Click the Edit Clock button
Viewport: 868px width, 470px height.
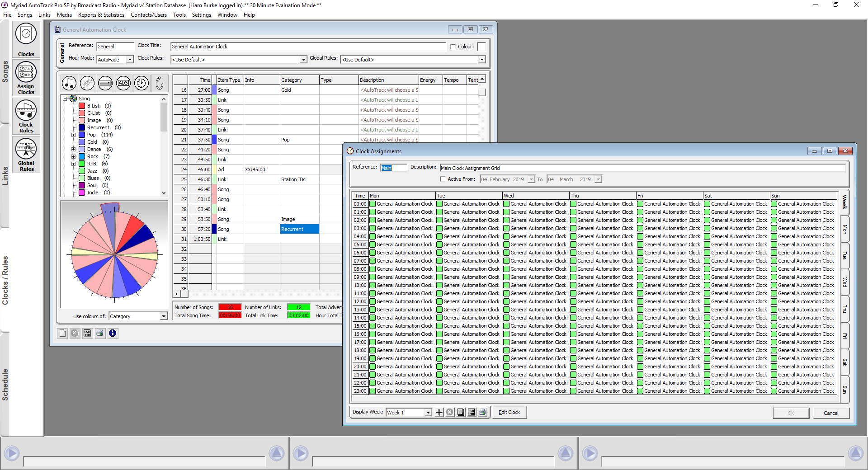click(509, 412)
